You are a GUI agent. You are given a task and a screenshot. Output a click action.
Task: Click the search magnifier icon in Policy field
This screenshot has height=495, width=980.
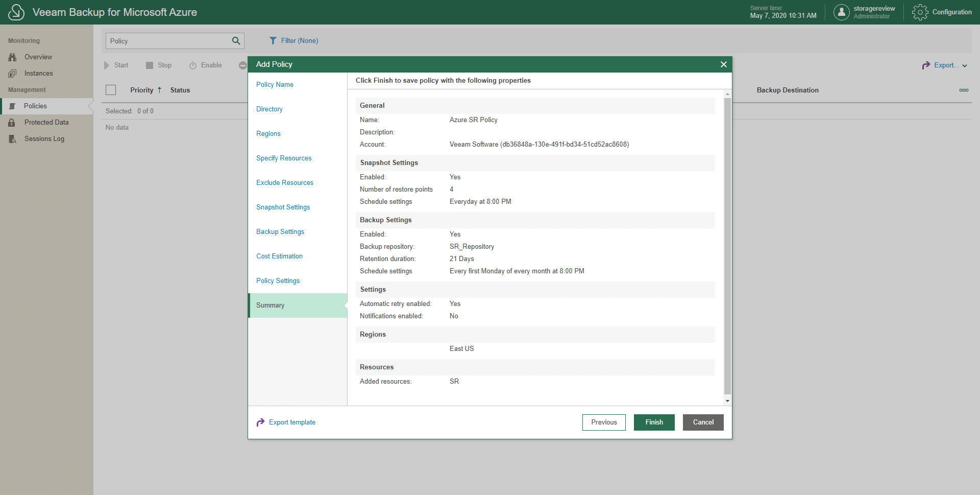tap(236, 41)
